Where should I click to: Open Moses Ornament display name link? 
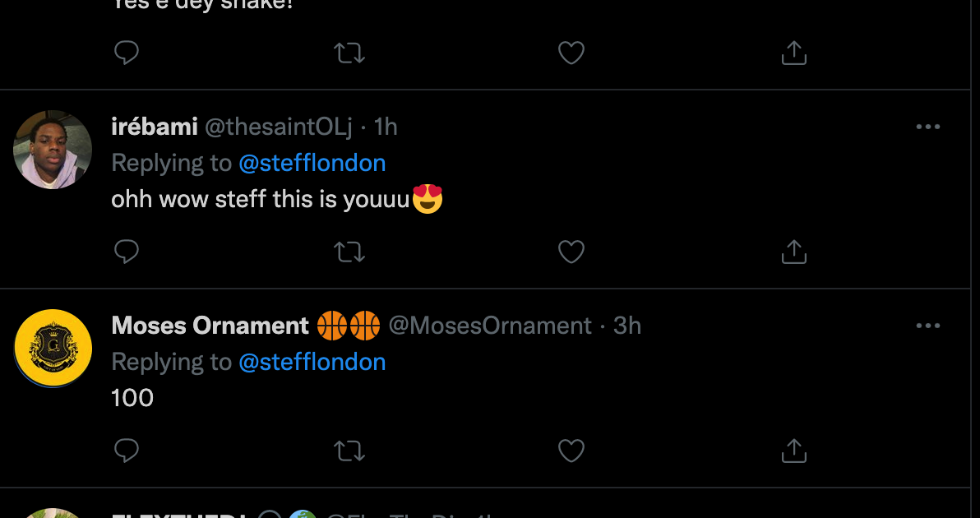click(x=210, y=326)
